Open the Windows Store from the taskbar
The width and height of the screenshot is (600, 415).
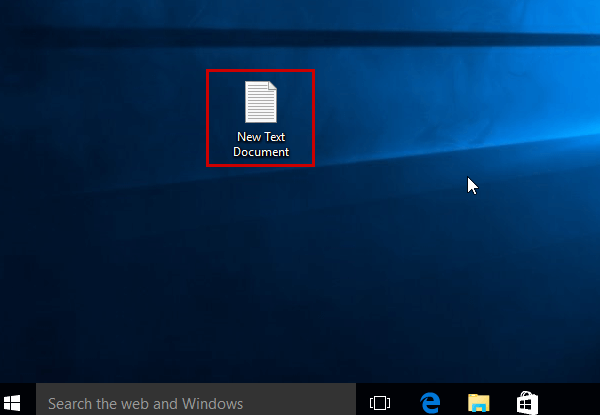(x=527, y=403)
